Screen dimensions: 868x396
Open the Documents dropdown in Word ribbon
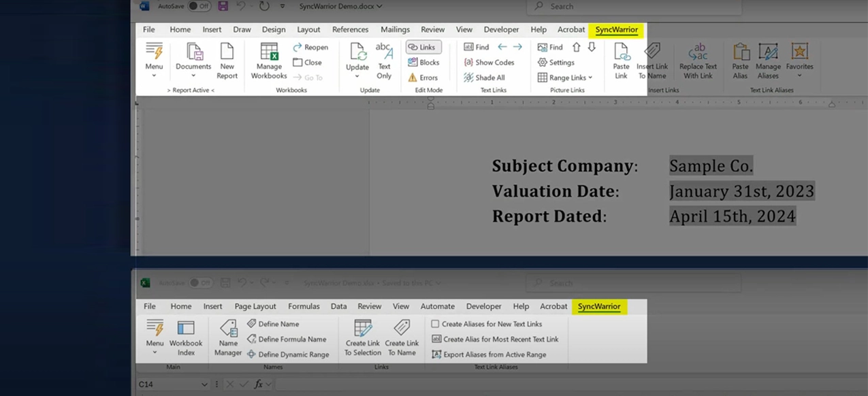(x=193, y=60)
